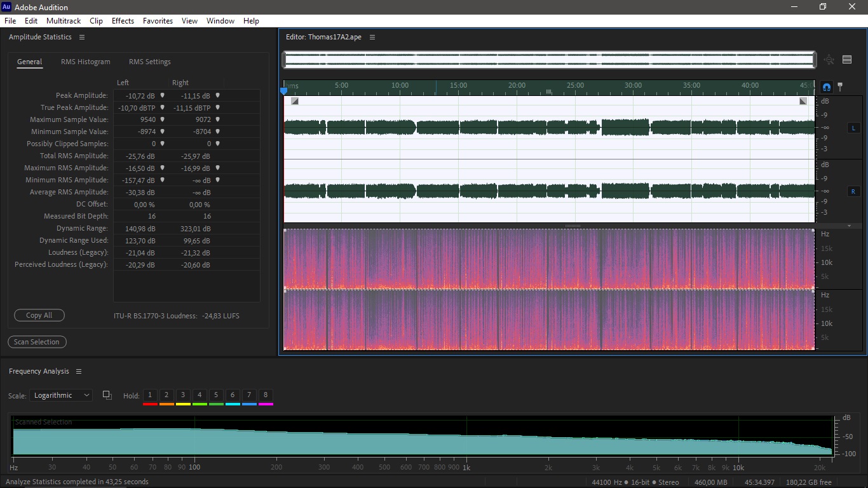Toggle Hold 7 blue snapshot
Image resolution: width=868 pixels, height=488 pixels.
pyautogui.click(x=249, y=397)
